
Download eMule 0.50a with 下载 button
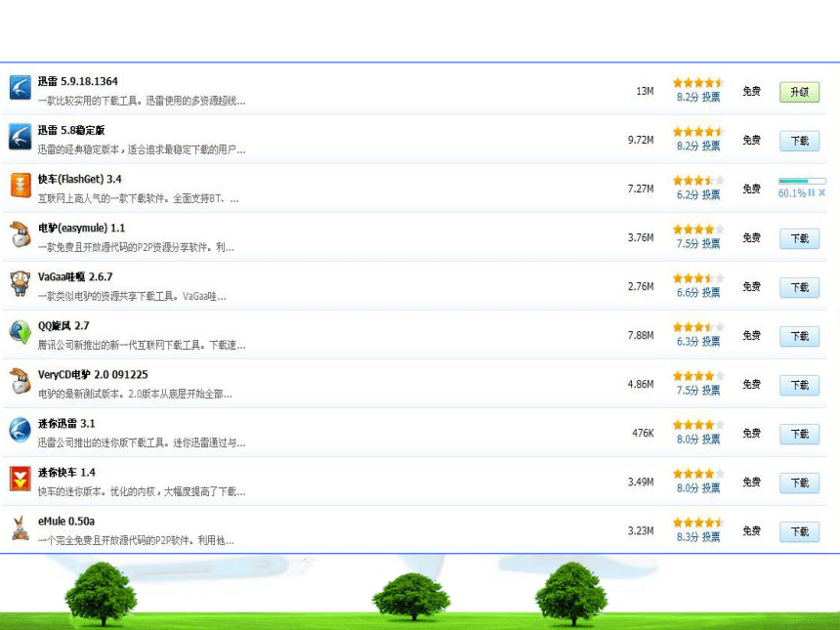click(799, 532)
